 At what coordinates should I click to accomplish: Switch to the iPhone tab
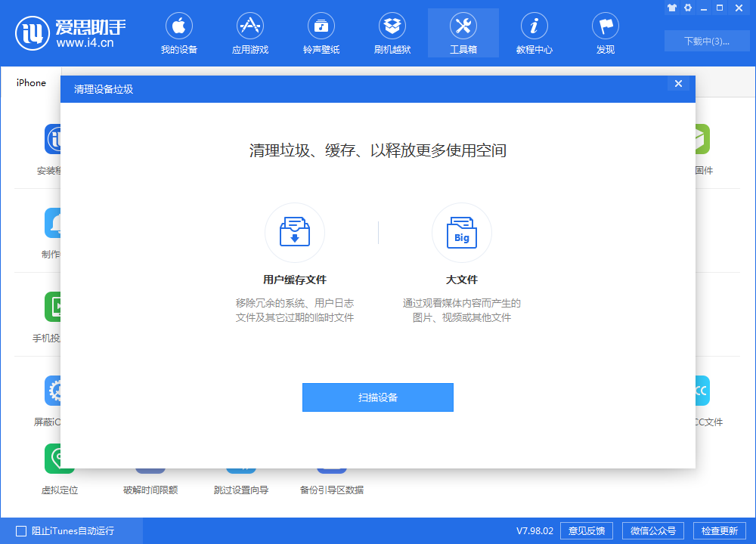coord(30,82)
